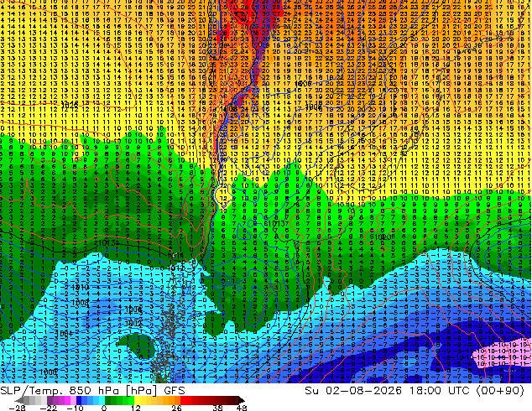Screen dimensions: 532x411
Task: Click the '1006' isobar label
Action: [x=133, y=310]
